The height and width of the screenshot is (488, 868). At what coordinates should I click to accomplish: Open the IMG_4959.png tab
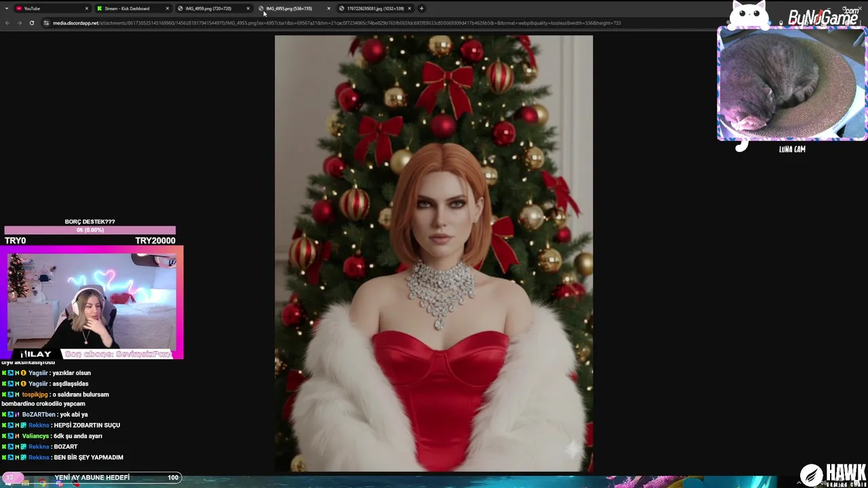(x=214, y=8)
